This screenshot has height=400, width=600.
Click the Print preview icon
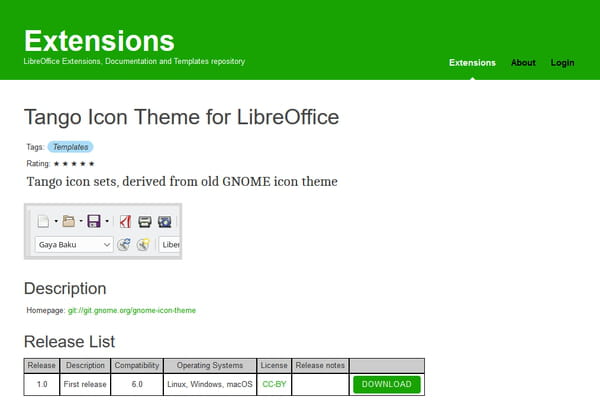pyautogui.click(x=165, y=221)
